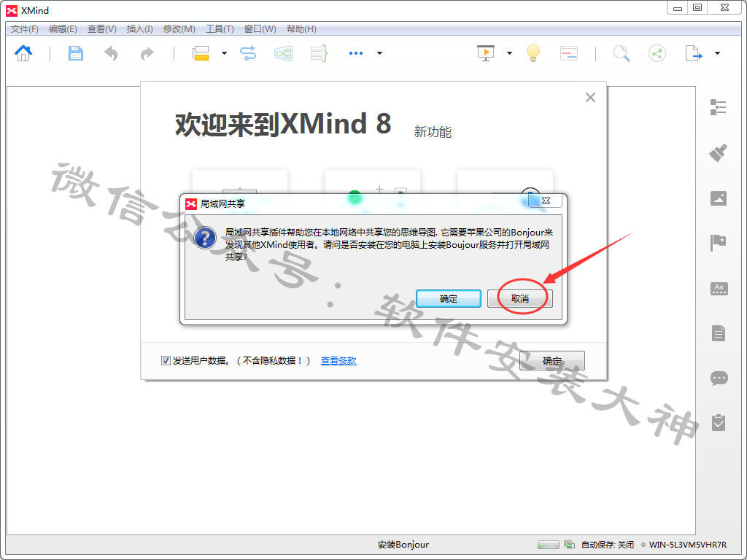Close the XMind 8 welcome panel
Viewport: 747px width, 560px height.
(590, 97)
